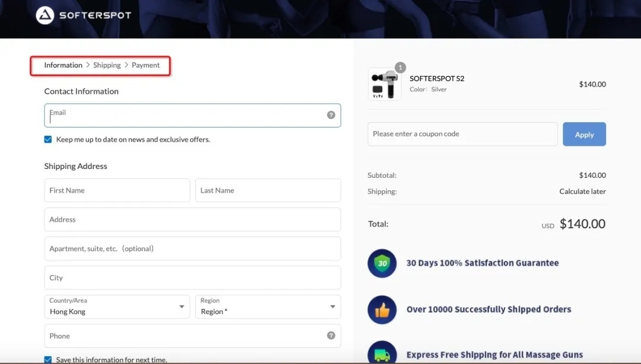Open the SOFTERSPOT S2 product thumbnail
Viewport: 641px width, 364px height.
(x=385, y=84)
